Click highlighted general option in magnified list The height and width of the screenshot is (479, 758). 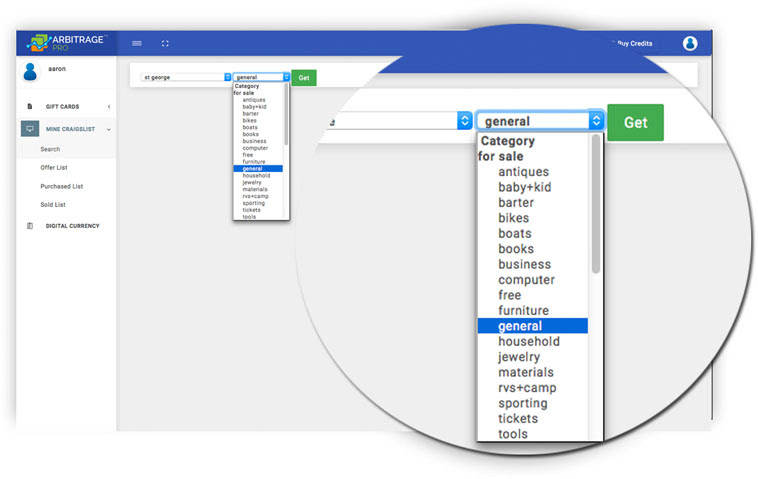(533, 326)
